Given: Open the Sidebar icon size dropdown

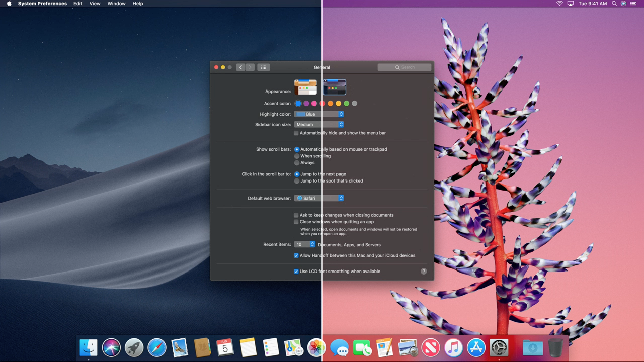Looking at the screenshot, I should click(319, 124).
